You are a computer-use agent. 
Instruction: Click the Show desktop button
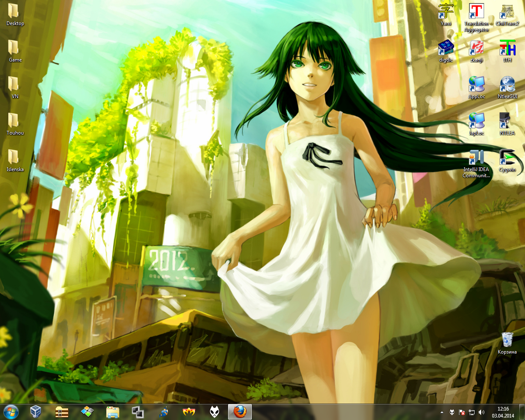(522, 412)
